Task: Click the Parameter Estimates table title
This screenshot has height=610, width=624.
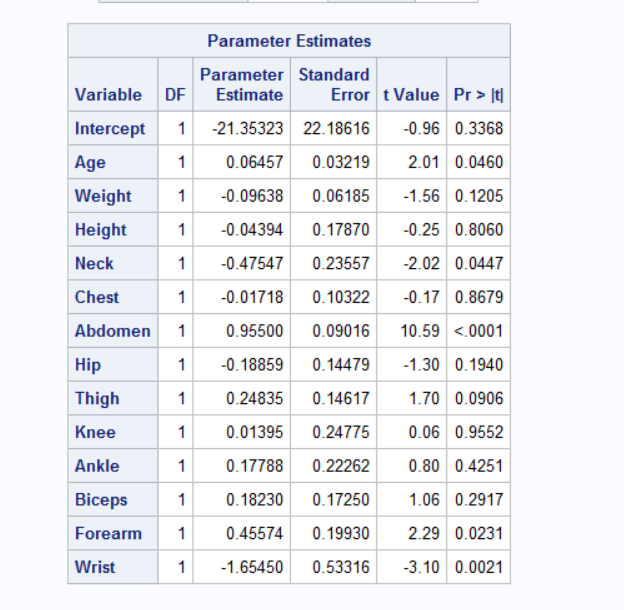Action: 289,41
